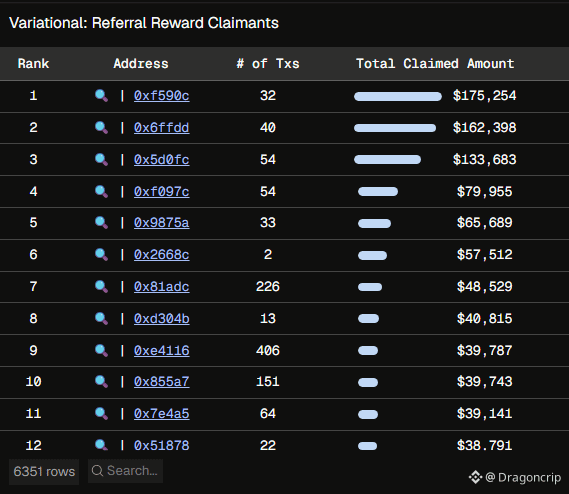Click the 64 transactions cell
569x494 pixels.
[x=268, y=414]
